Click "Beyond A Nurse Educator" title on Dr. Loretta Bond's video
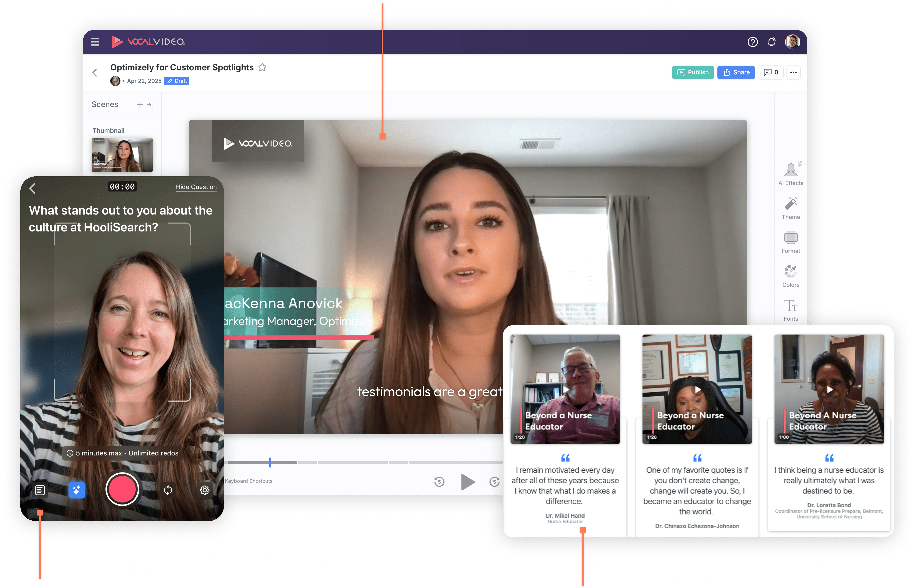 (x=823, y=421)
